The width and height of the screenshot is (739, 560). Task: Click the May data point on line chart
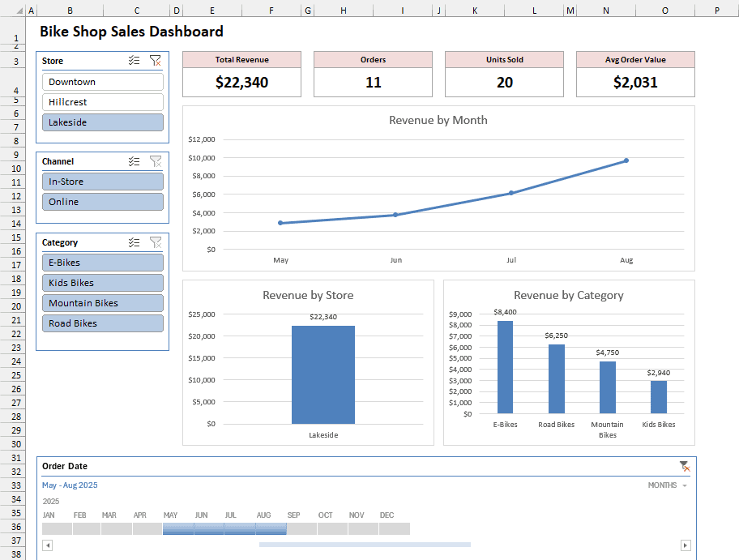[x=280, y=223]
